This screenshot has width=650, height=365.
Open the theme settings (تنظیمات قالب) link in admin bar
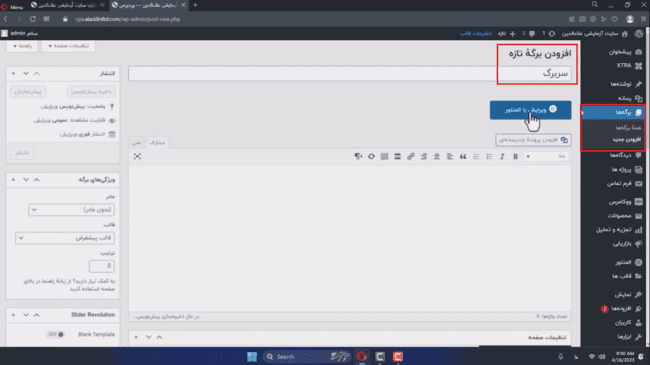click(475, 34)
